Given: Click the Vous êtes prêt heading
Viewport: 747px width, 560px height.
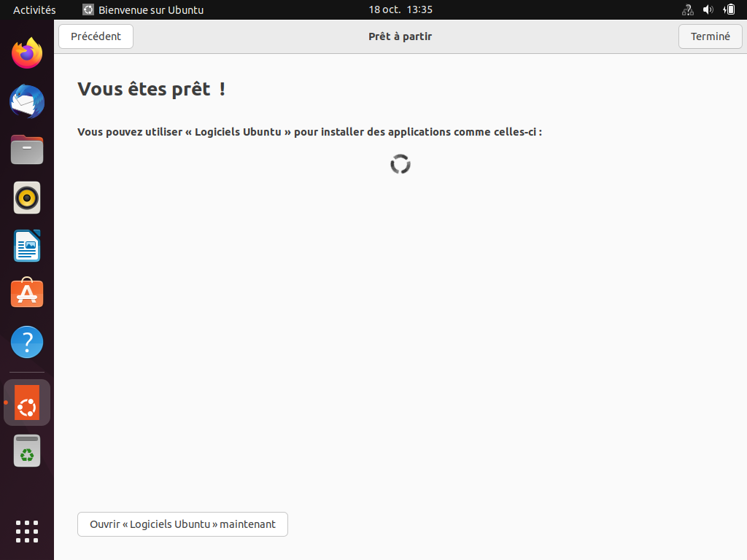Looking at the screenshot, I should tap(152, 89).
